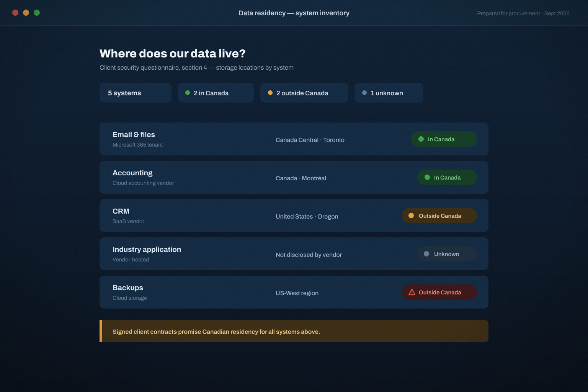Viewport: 588px width, 392px height.
Task: Click the CRM 'Outside Canada' badge
Action: coord(439,216)
